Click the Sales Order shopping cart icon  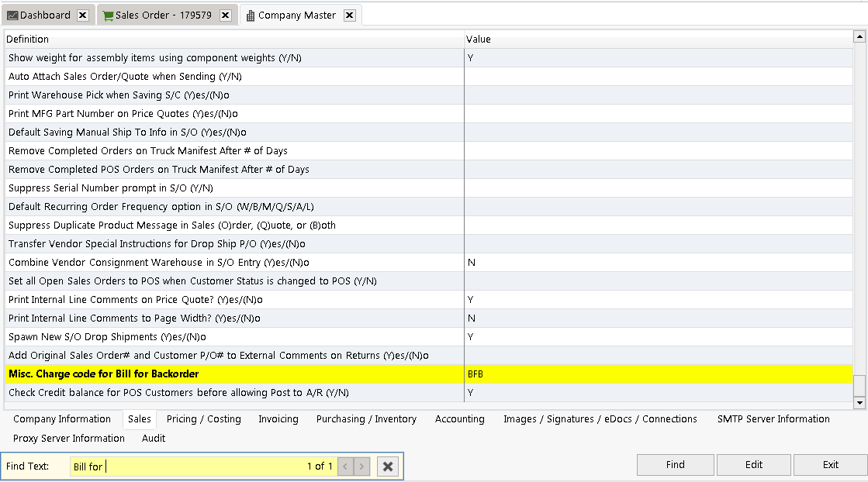click(108, 15)
